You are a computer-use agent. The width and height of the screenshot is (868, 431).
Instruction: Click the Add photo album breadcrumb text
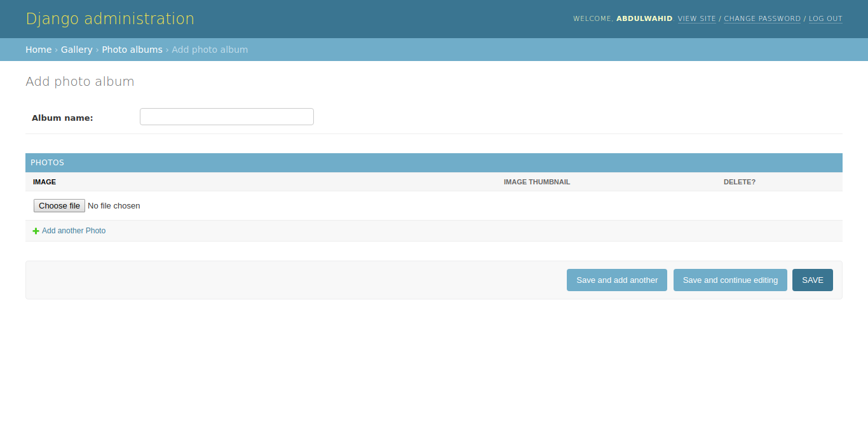click(x=210, y=50)
